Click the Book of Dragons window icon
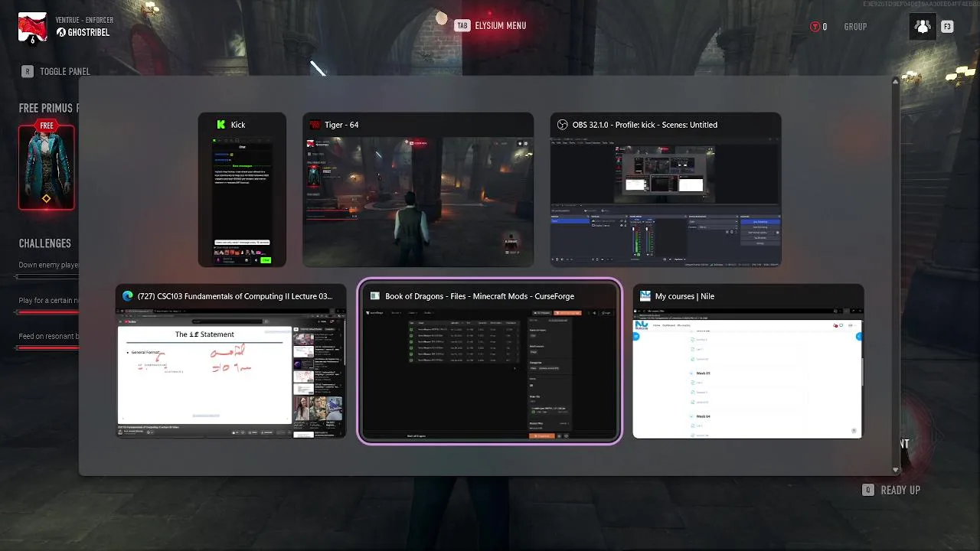Screen dimensions: 980x551 tap(374, 296)
